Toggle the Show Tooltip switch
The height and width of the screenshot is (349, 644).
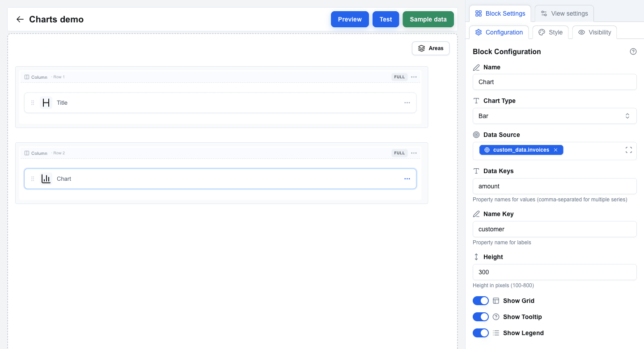481,317
